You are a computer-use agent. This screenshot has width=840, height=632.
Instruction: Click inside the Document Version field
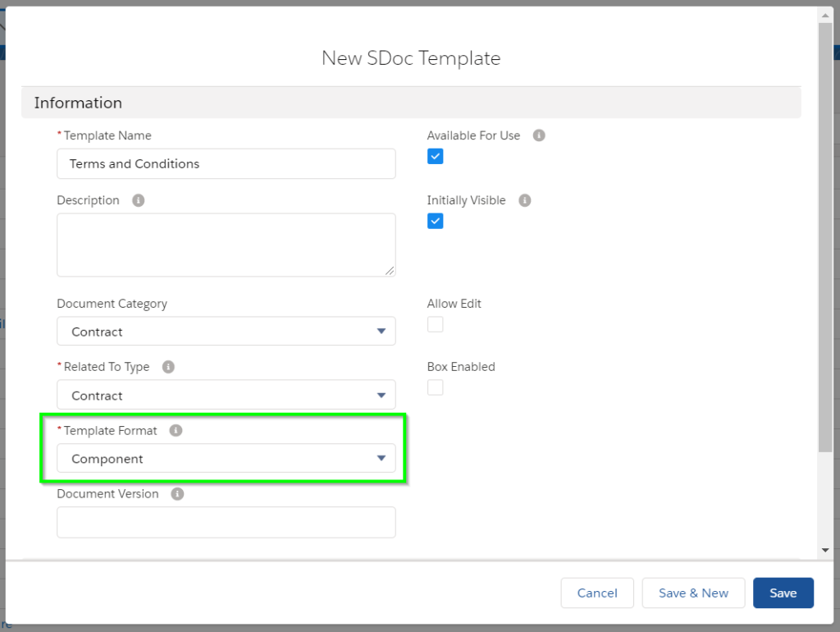click(226, 522)
